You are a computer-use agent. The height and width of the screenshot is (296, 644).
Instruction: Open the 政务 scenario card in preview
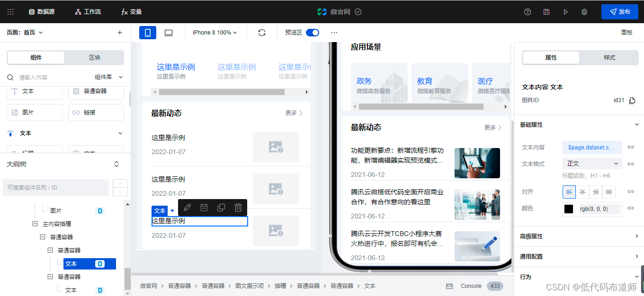379,83
